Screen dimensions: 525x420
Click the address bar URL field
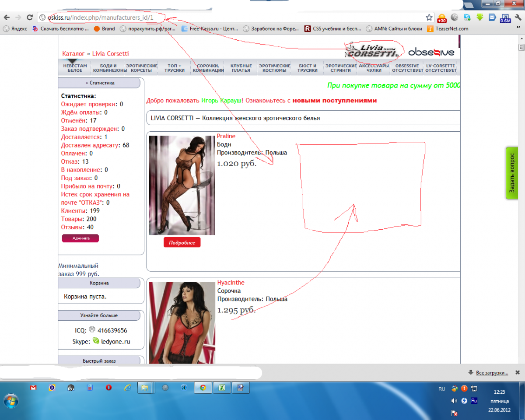coord(234,17)
